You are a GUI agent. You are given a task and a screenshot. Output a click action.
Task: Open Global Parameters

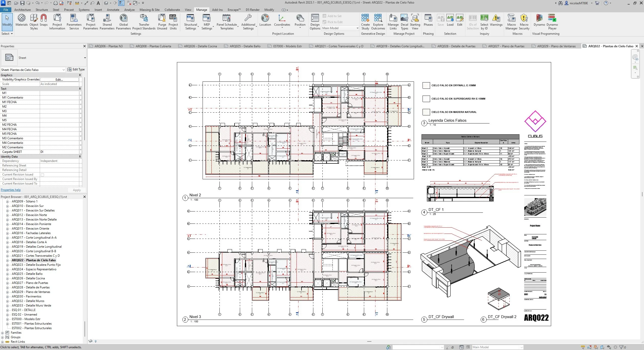coord(123,22)
